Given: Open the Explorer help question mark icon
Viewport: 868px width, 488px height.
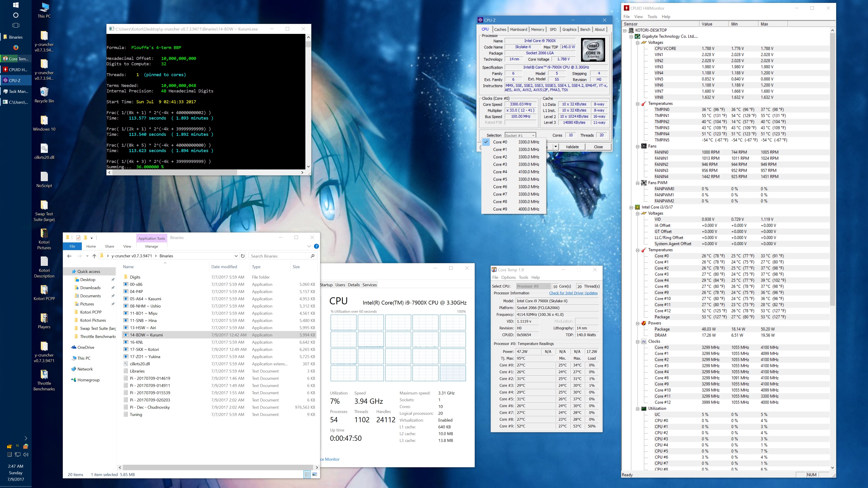Looking at the screenshot, I should click(316, 246).
